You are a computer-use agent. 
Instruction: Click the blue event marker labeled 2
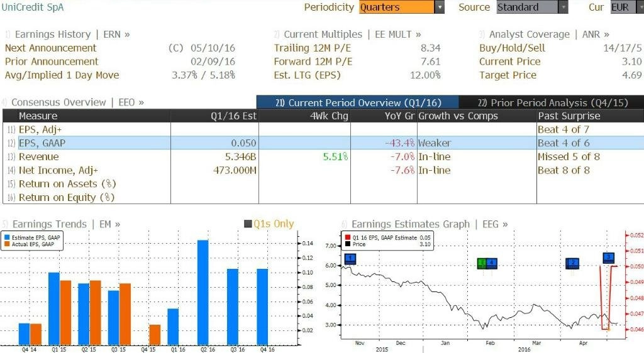point(572,263)
